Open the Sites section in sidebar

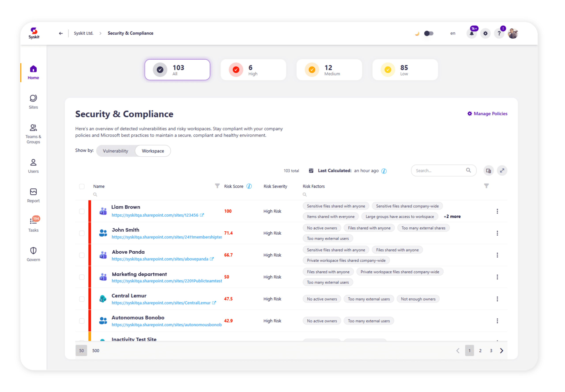pyautogui.click(x=33, y=102)
